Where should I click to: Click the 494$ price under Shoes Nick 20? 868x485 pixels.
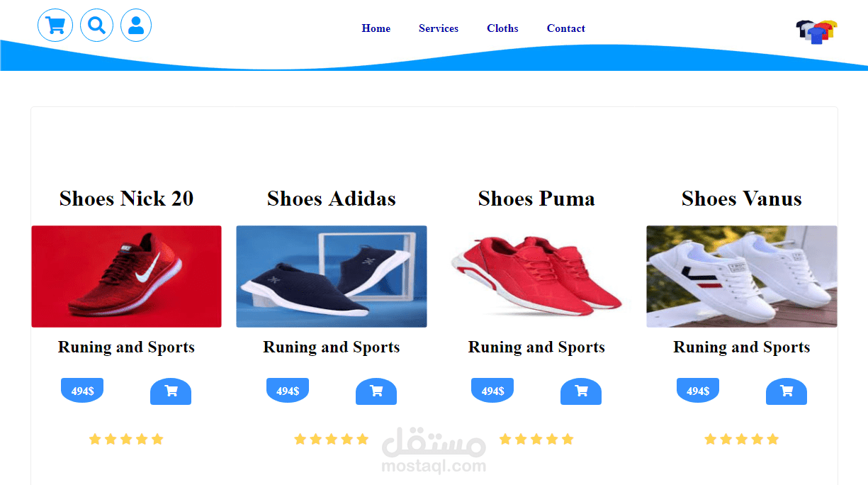(82, 391)
